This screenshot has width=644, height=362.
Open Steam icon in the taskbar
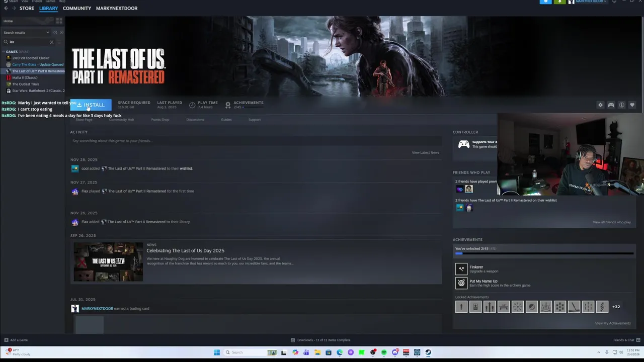pos(428,352)
